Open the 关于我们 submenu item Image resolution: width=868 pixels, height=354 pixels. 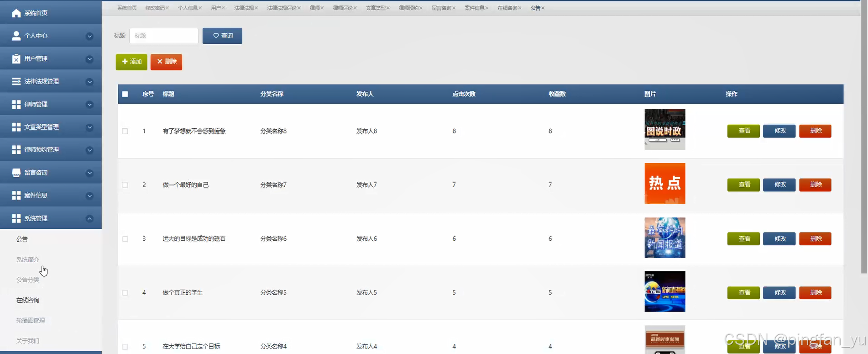tap(28, 341)
